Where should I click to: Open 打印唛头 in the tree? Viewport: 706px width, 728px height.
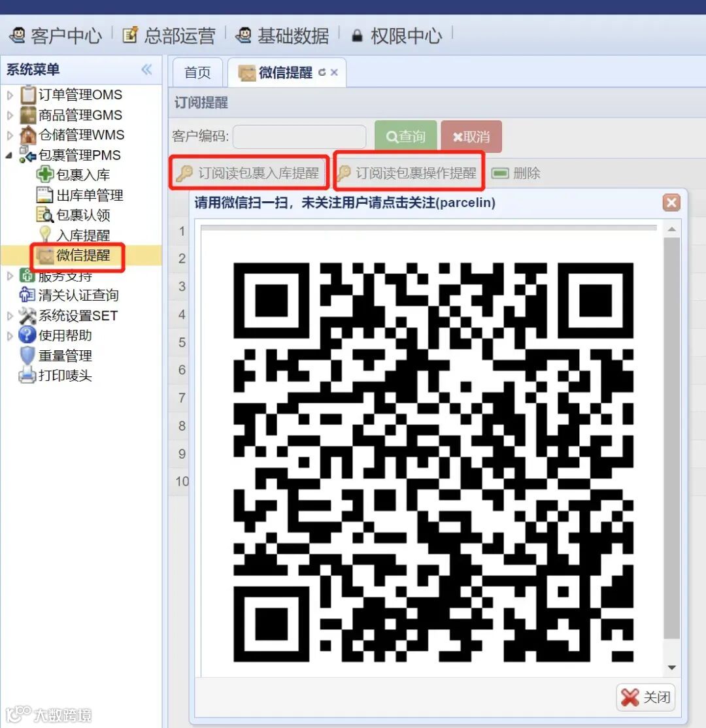tap(65, 376)
